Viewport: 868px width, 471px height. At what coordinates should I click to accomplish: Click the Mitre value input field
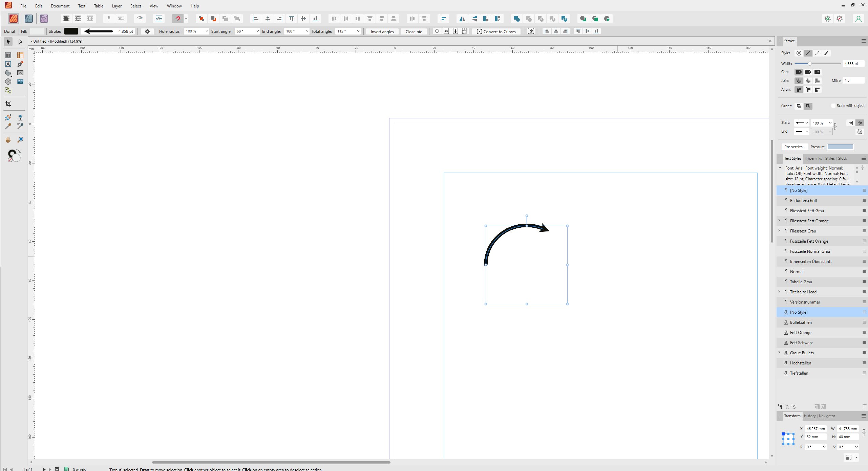[x=853, y=81]
